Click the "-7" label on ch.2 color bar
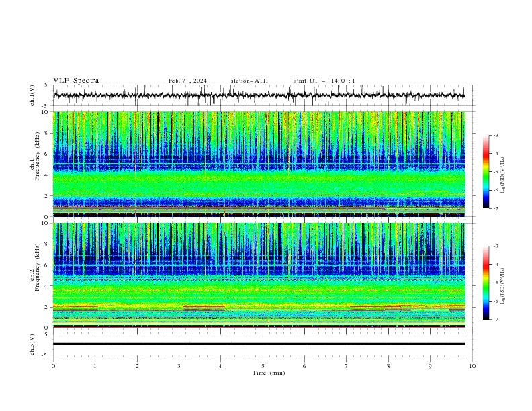The image size is (532, 411). pyautogui.click(x=495, y=319)
